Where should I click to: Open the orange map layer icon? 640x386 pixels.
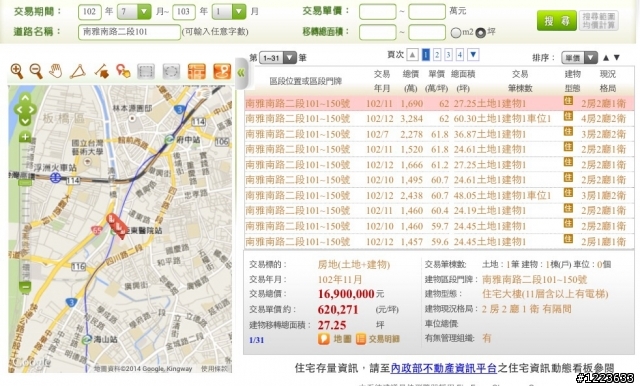[197, 71]
